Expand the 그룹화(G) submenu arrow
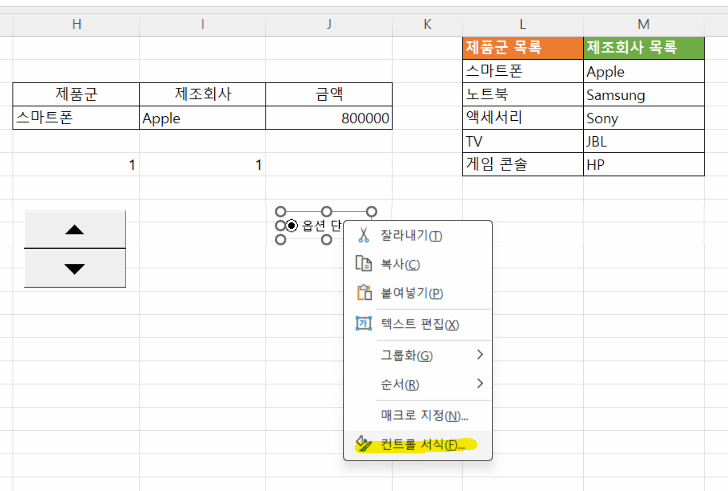 click(480, 355)
